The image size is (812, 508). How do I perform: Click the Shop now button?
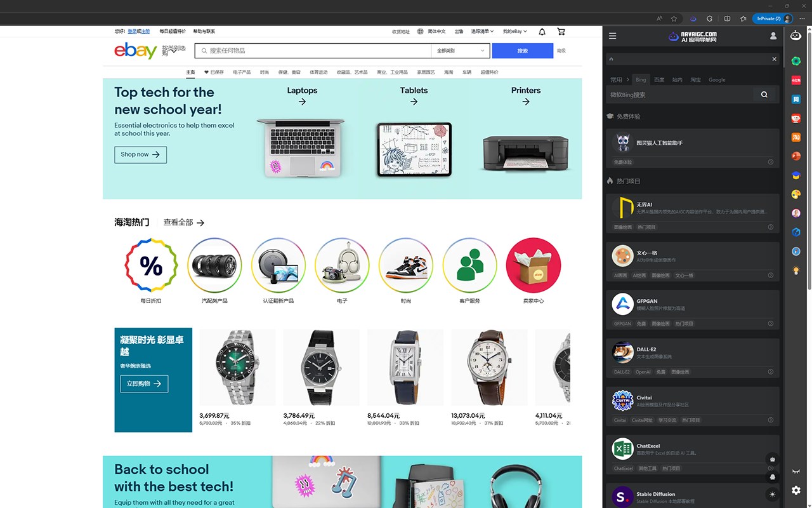140,154
